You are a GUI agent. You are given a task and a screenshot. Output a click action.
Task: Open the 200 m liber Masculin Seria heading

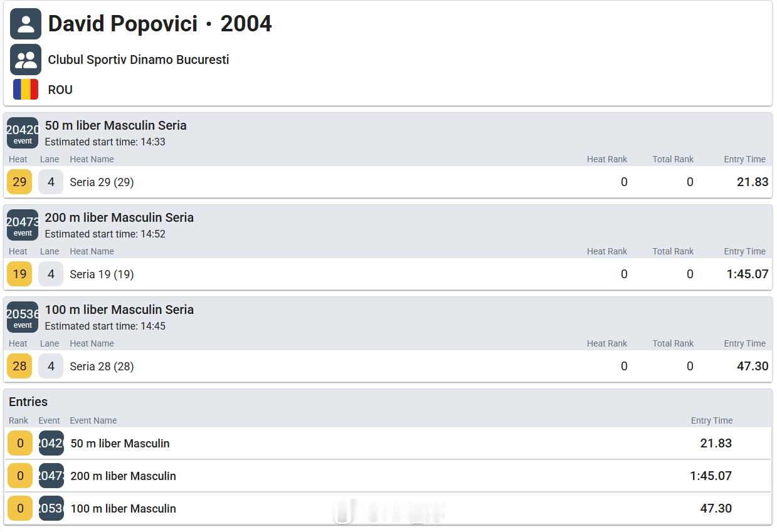tap(119, 217)
